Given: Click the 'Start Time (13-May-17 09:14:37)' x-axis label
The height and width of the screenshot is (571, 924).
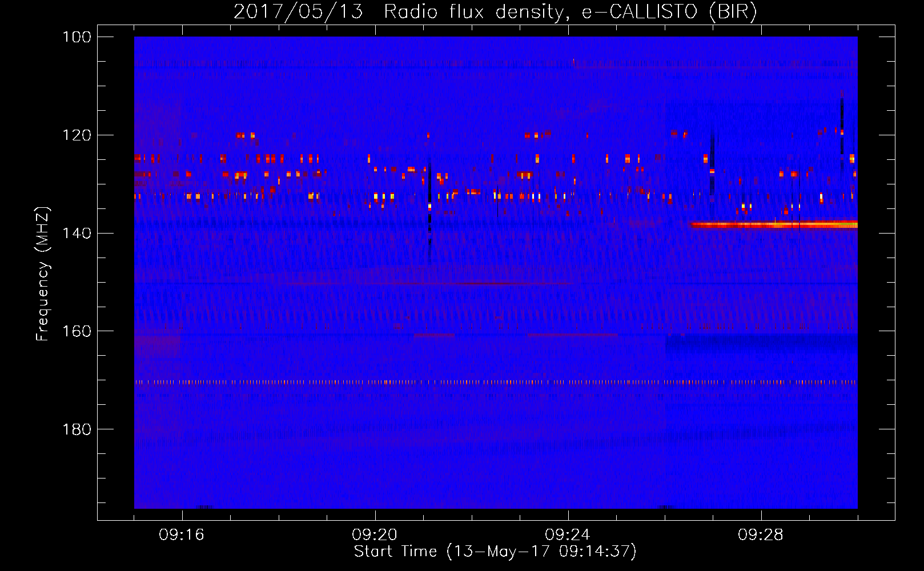Looking at the screenshot, I should (x=495, y=552).
